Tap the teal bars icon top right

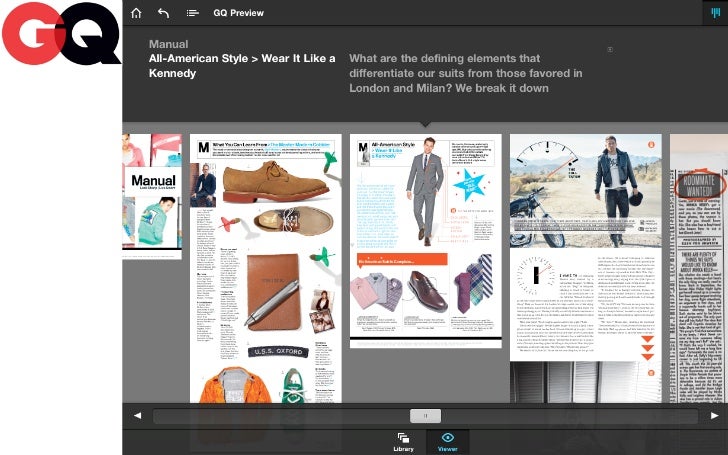[715, 13]
